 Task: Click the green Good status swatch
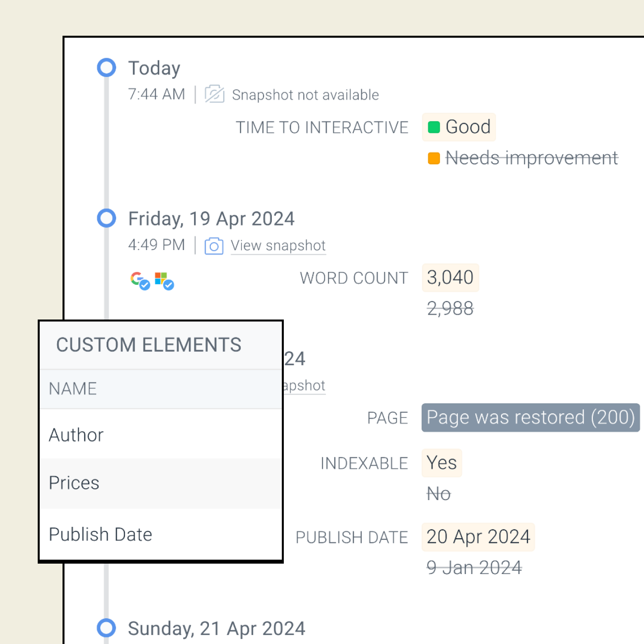[434, 128]
